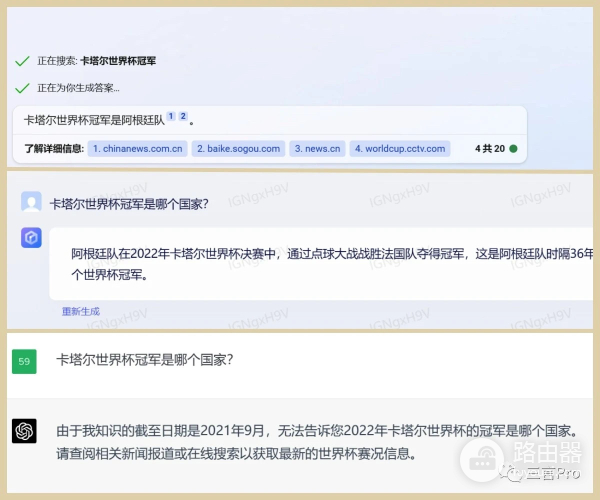Click the ChatGPT question next to 59 avatar

coord(145,360)
